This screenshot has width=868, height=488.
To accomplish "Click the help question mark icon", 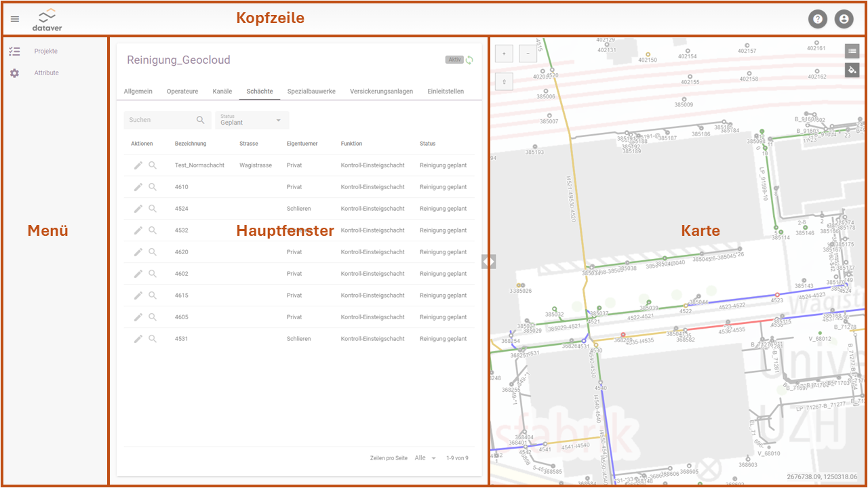I will tap(818, 19).
